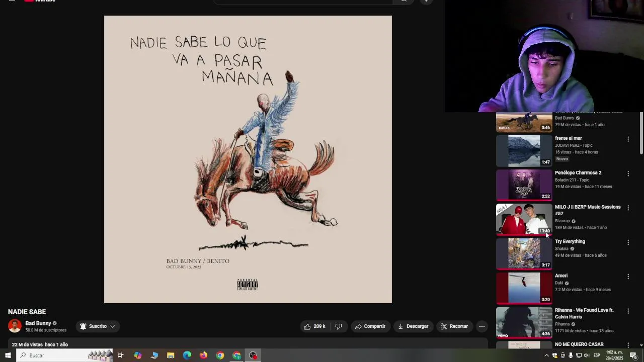Expand the description showing 22 M de vistas
The height and width of the screenshot is (362, 644).
[x=248, y=344]
